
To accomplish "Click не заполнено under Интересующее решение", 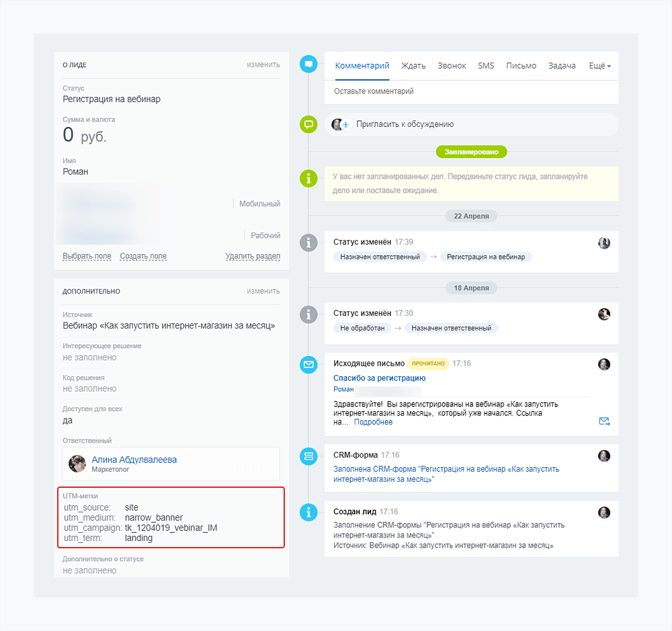I will 89,357.
